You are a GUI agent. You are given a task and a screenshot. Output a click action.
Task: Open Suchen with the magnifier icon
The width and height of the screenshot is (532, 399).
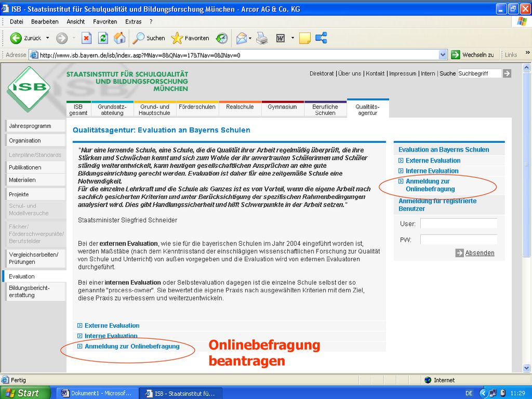(x=138, y=38)
